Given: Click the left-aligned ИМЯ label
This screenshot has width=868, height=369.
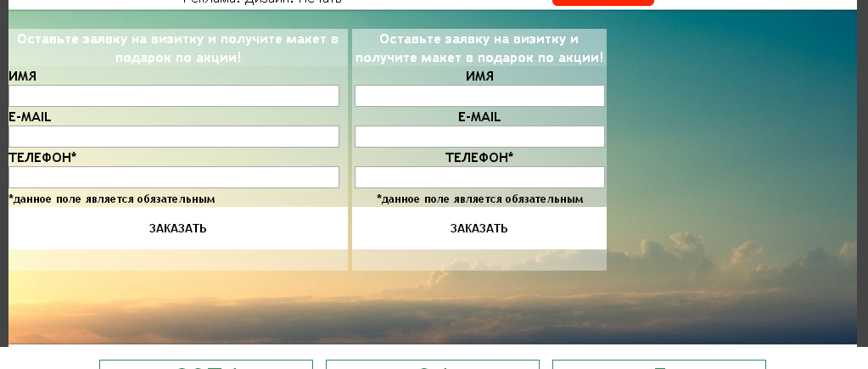Looking at the screenshot, I should pyautogui.click(x=23, y=76).
